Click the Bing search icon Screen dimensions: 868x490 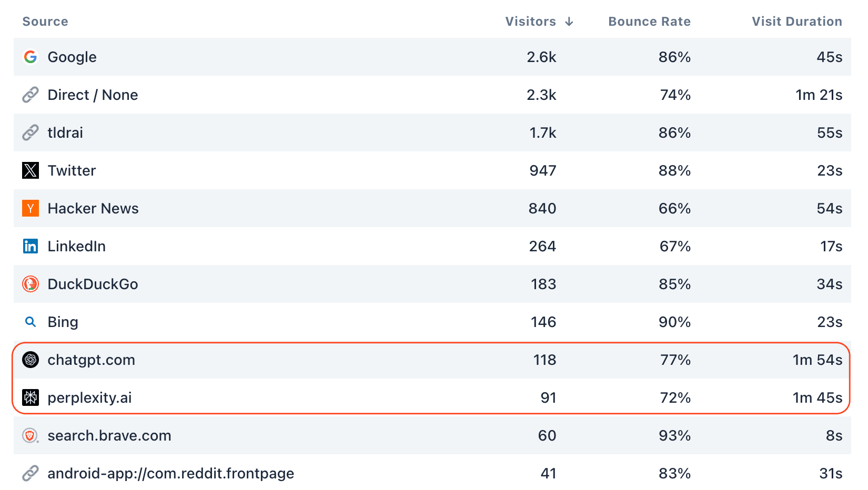point(31,322)
